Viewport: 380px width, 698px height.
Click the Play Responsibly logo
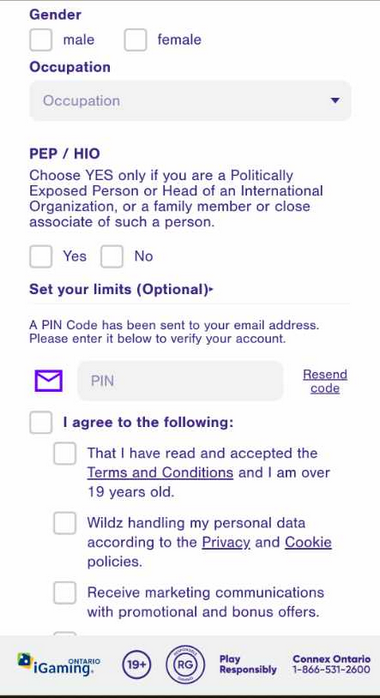coord(248,665)
